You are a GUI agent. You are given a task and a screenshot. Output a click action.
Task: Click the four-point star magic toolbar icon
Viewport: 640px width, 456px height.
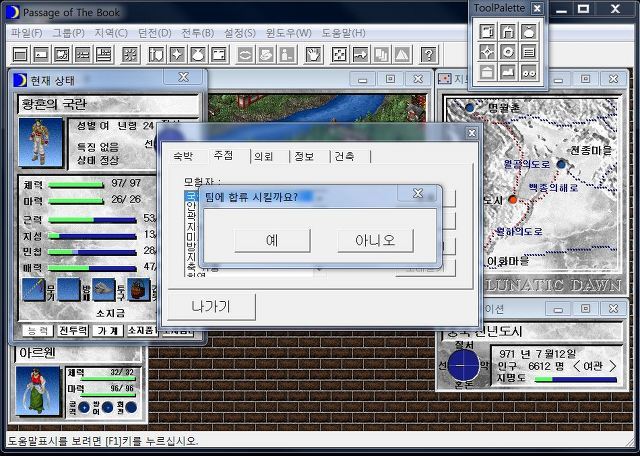(x=177, y=54)
